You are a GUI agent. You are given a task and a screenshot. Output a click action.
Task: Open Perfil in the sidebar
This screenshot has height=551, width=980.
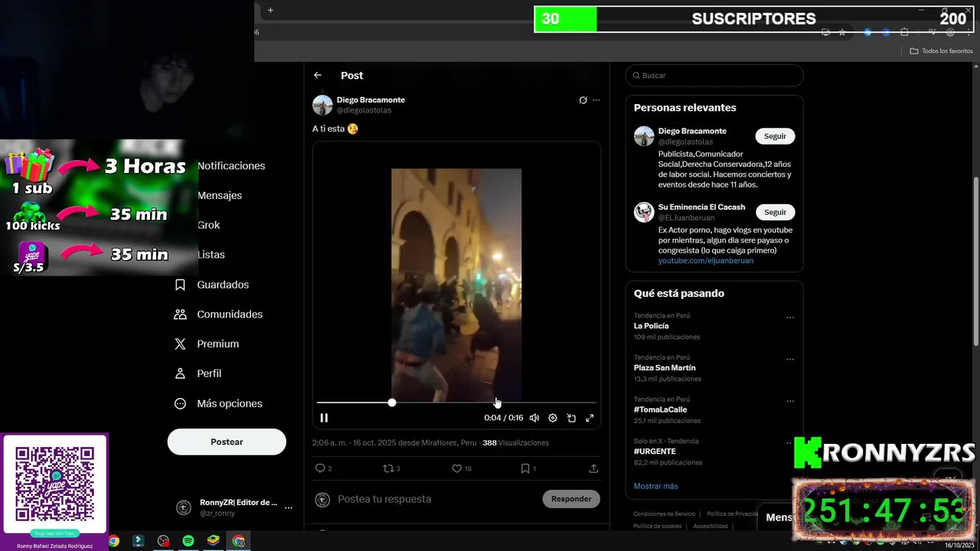pos(198,373)
